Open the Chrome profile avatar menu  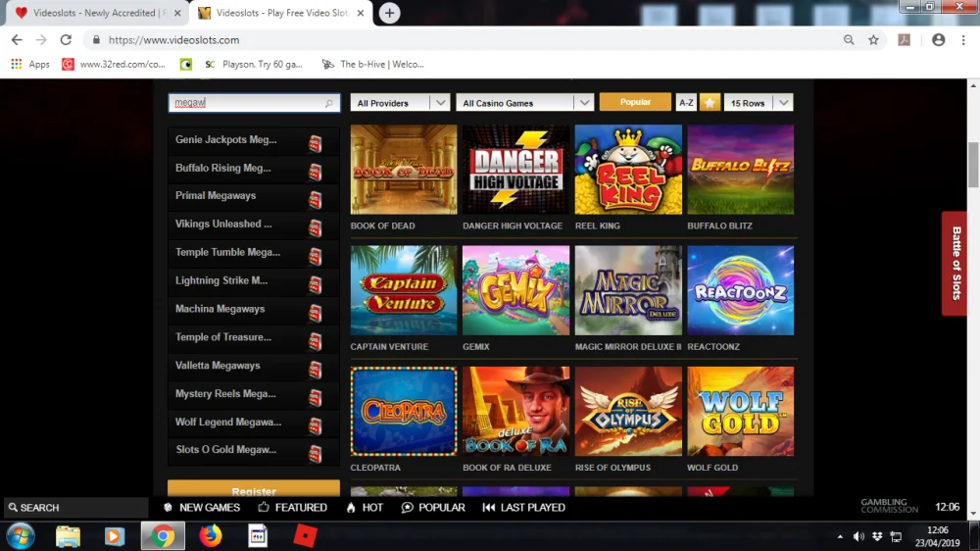point(938,40)
